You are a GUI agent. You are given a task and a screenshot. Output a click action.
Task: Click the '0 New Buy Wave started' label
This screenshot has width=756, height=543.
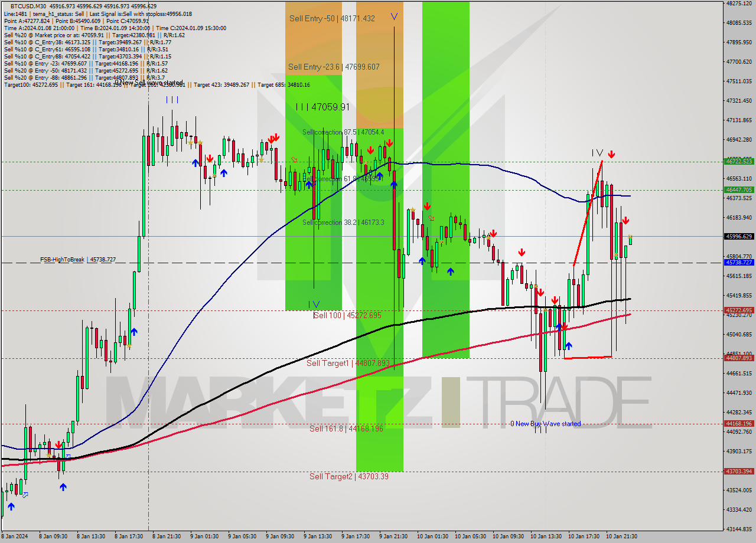(x=545, y=424)
